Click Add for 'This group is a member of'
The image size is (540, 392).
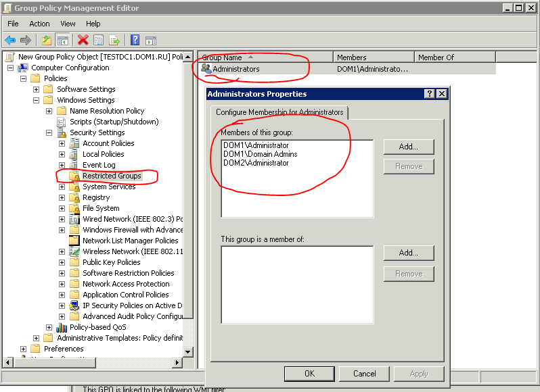409,253
